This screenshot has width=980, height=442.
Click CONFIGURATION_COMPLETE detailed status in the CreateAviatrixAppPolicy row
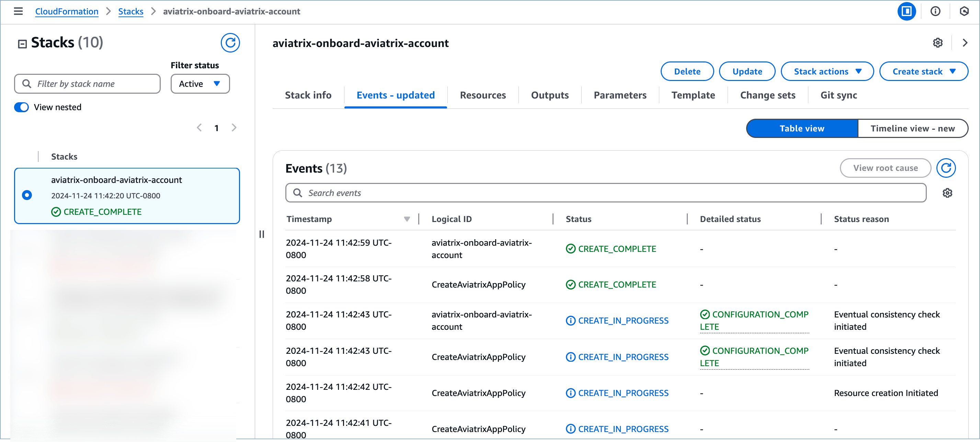[754, 357]
